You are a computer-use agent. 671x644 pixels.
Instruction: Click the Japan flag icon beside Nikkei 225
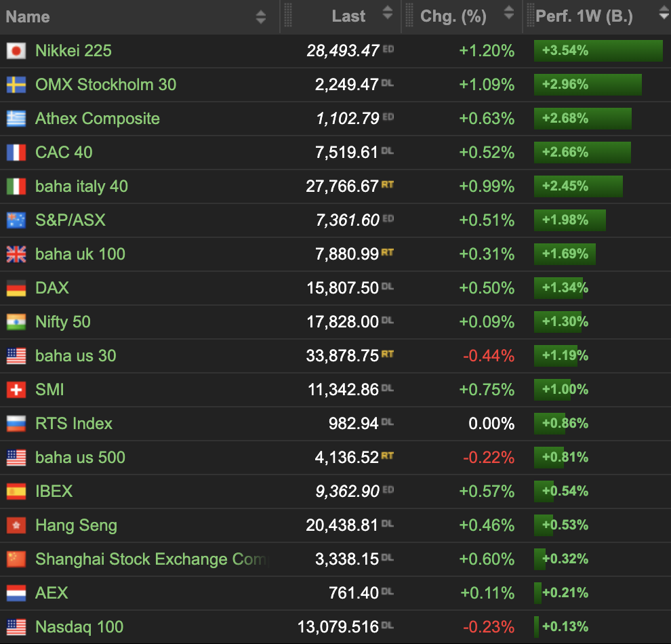click(x=16, y=51)
